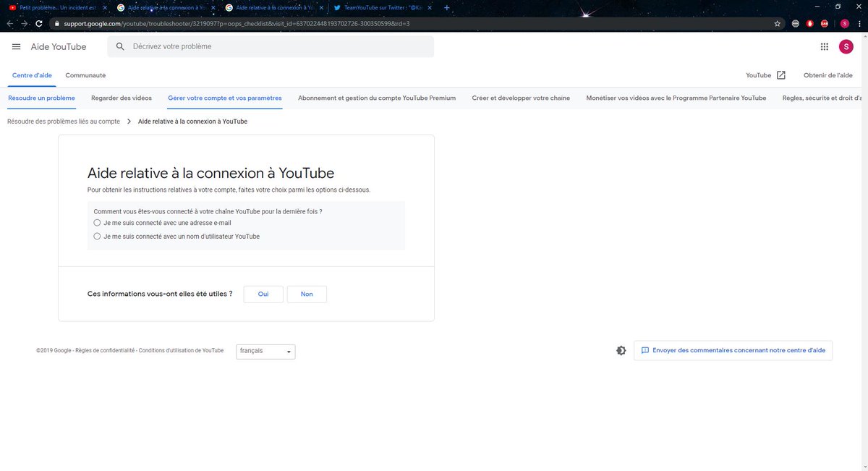Toggle the dark mode brightness icon
Image resolution: width=868 pixels, height=471 pixels.
tap(621, 350)
